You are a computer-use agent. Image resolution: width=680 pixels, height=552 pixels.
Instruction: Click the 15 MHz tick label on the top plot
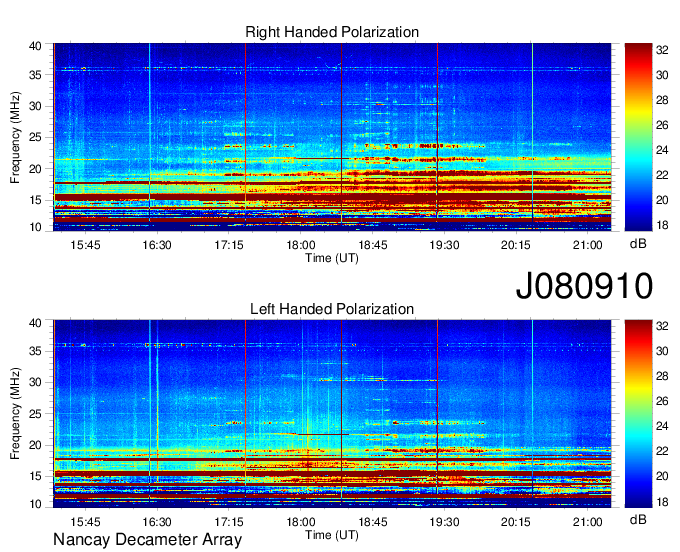point(35,200)
